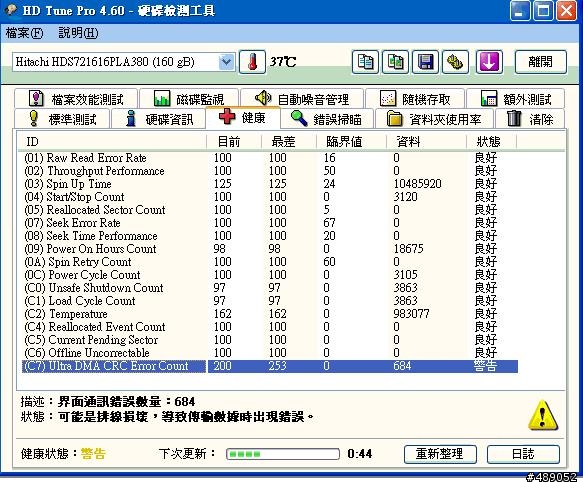Click the copy screenshot icon button

(x=395, y=62)
